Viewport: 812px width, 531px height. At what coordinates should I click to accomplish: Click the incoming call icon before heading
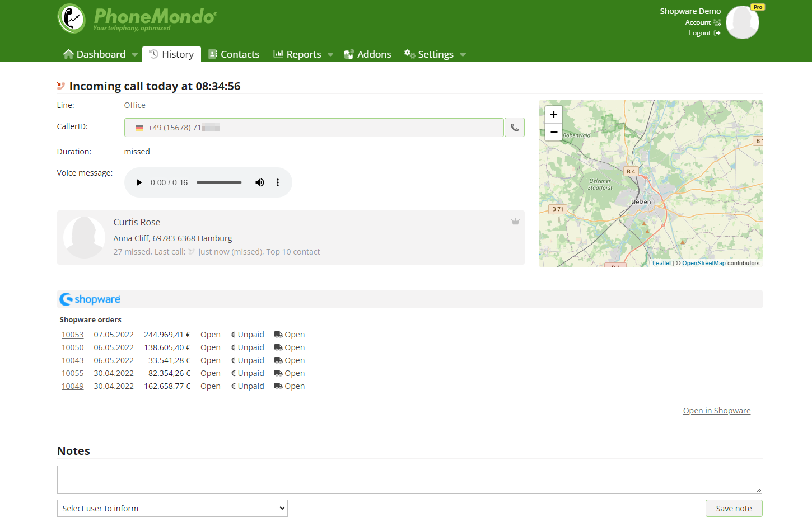coord(61,86)
